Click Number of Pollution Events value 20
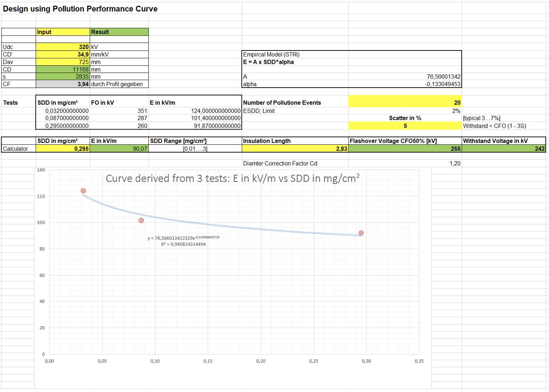The image size is (549, 392). (405, 102)
